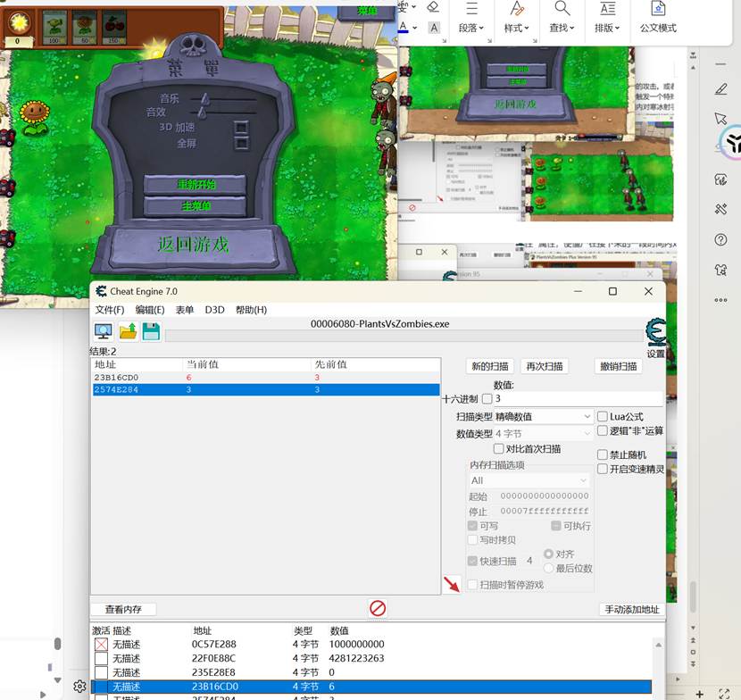Click the open folder icon in Cheat Engine
741x700 pixels.
coord(128,331)
